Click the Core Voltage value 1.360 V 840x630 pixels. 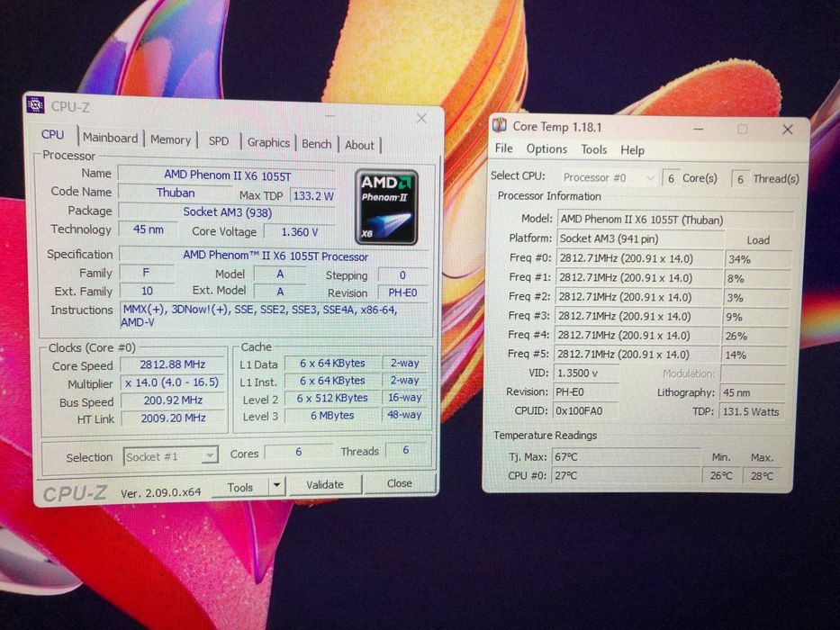(300, 232)
